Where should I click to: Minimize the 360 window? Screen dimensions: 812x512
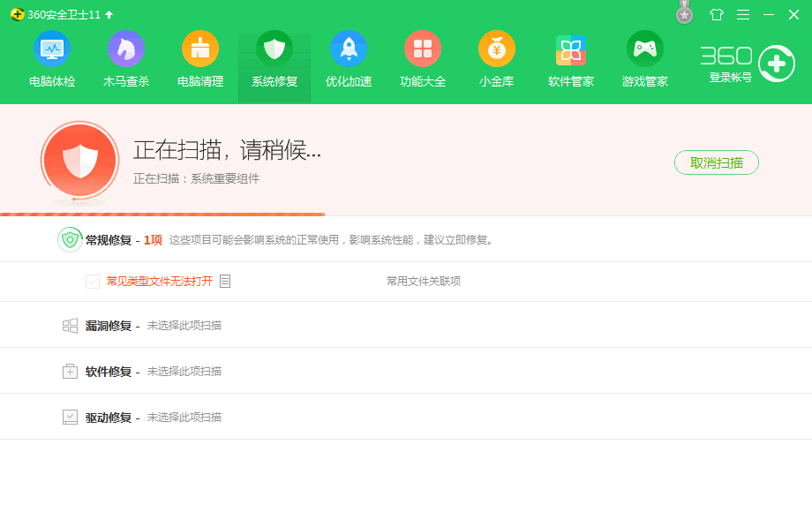[769, 14]
